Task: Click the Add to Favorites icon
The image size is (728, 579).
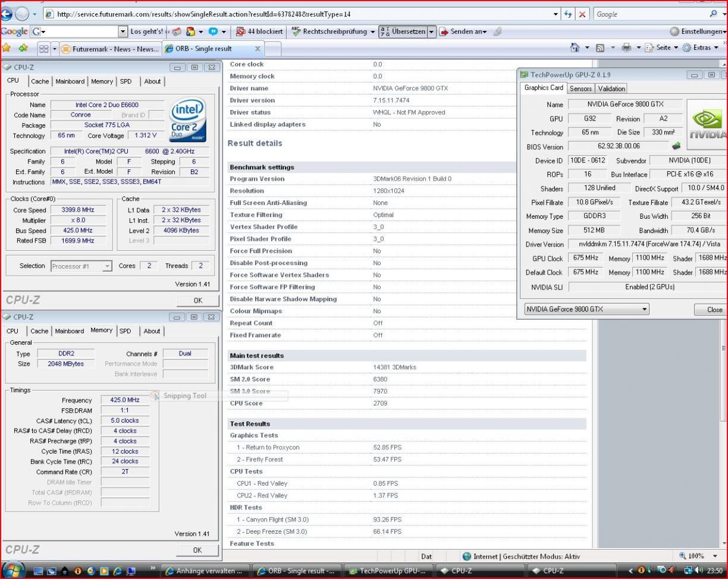Action: [23, 48]
